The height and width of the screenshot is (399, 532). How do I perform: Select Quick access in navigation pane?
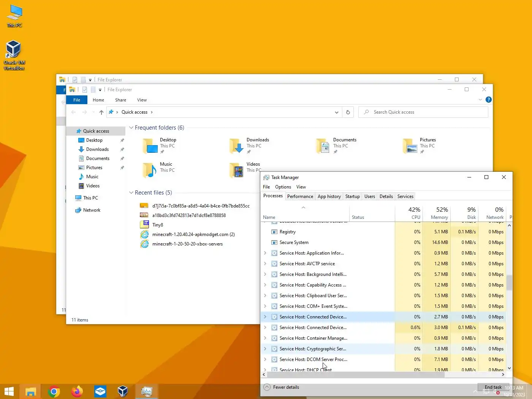(x=96, y=131)
